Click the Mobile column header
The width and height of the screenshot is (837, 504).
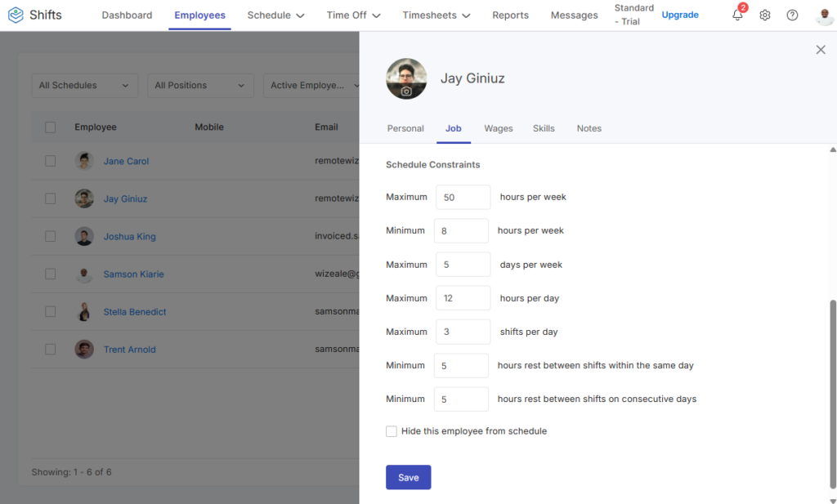(209, 127)
